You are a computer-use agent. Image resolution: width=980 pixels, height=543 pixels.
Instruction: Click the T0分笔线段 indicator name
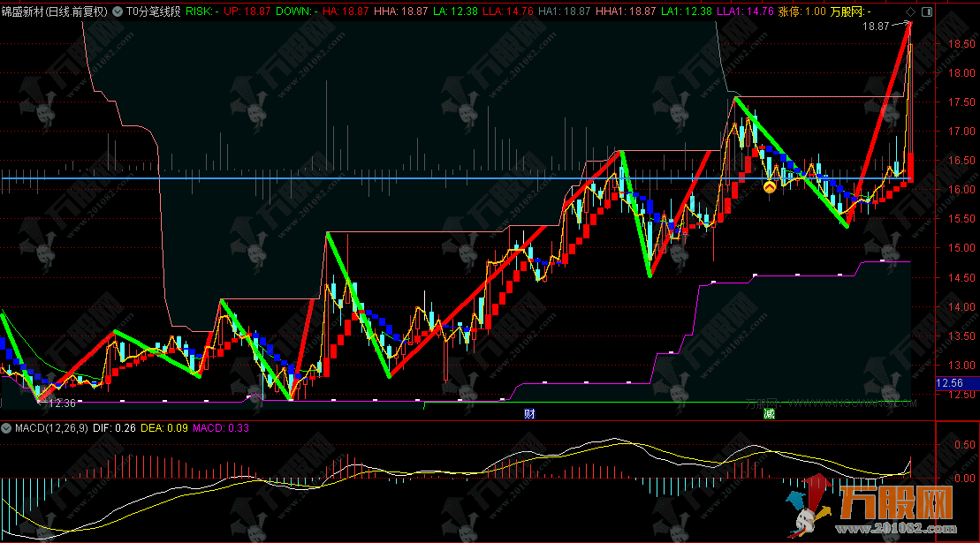pyautogui.click(x=154, y=12)
